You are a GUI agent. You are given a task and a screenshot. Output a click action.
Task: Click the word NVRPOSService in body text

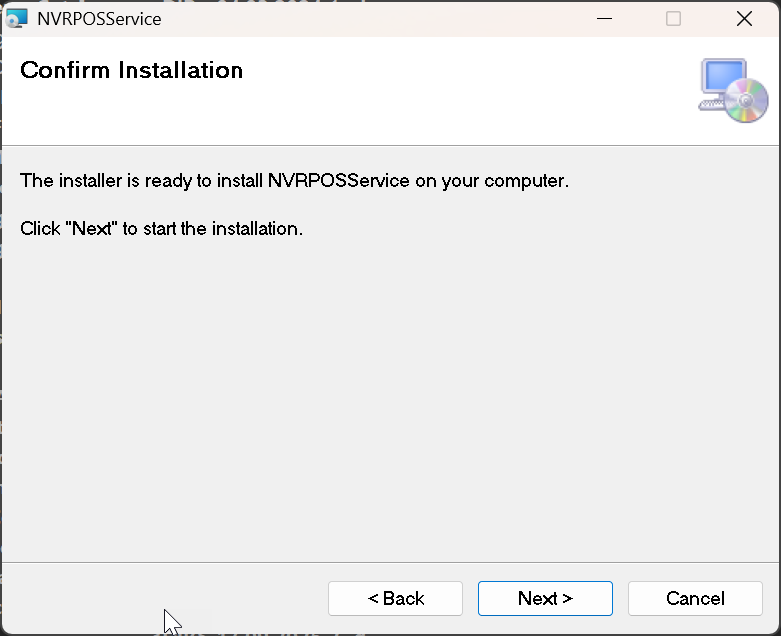338,181
